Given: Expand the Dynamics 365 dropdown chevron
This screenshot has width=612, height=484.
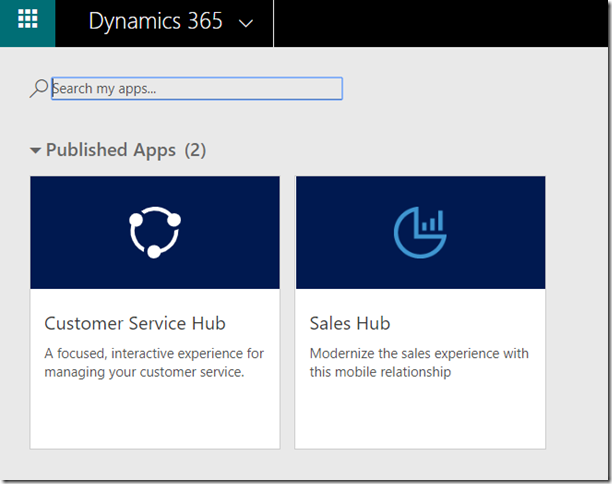Looking at the screenshot, I should pos(246,24).
